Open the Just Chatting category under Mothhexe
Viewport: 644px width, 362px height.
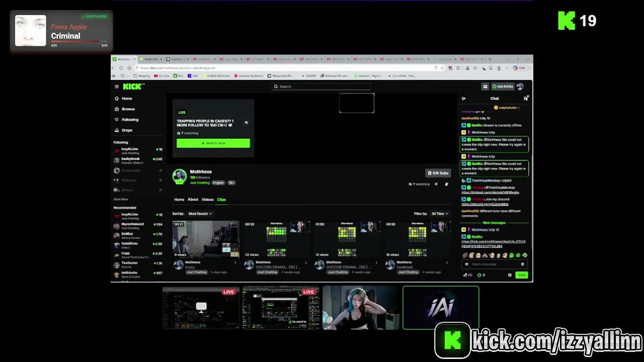(200, 183)
